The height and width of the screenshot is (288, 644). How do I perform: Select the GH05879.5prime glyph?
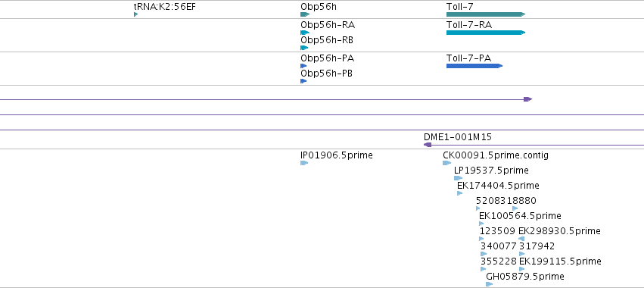click(x=489, y=284)
